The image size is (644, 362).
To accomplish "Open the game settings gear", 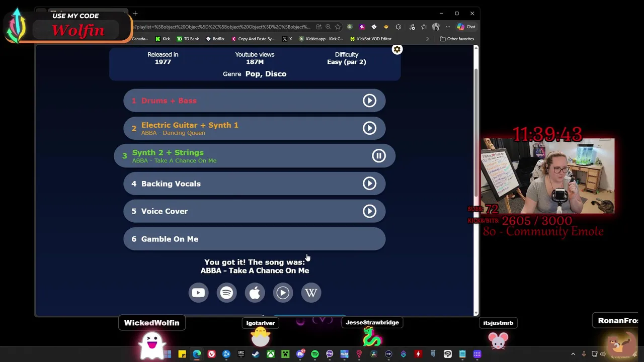I will pos(397,49).
